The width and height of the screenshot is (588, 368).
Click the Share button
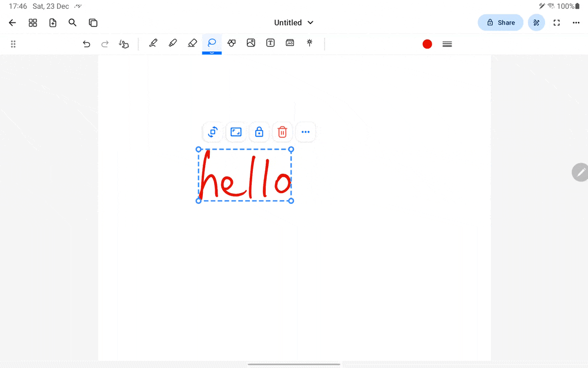(x=500, y=22)
